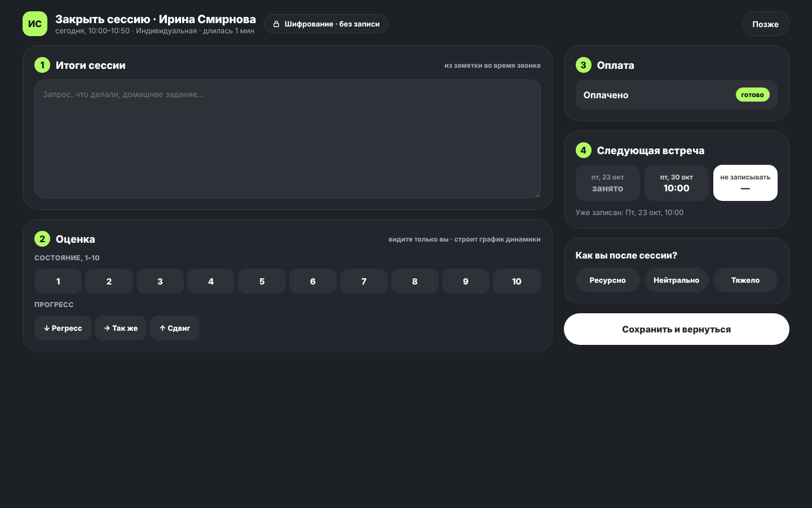Click the Шифрование · без записи badge
This screenshot has height=508, width=812.
tap(326, 24)
